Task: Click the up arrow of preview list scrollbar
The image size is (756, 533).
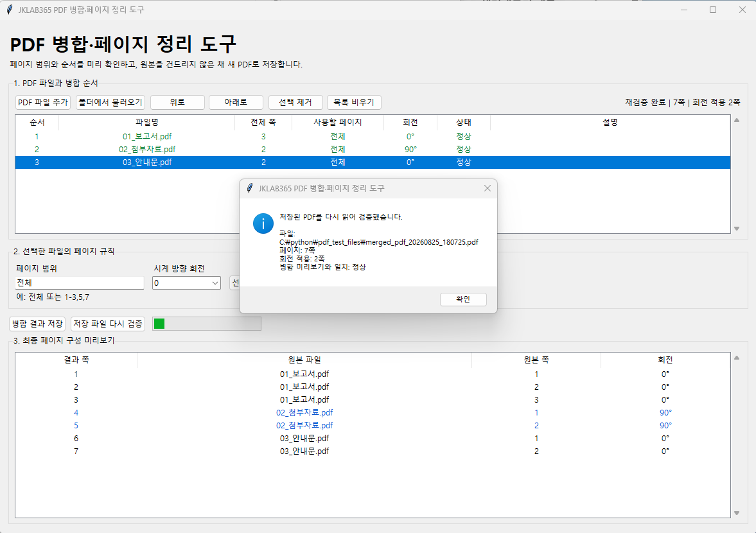Action: [737, 358]
